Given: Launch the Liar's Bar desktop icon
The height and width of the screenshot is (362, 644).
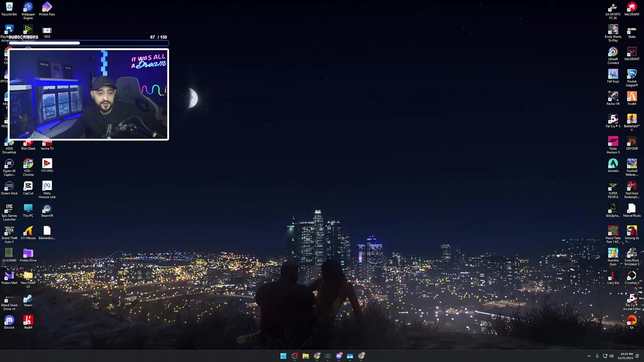Looking at the screenshot, I should coord(613,278).
